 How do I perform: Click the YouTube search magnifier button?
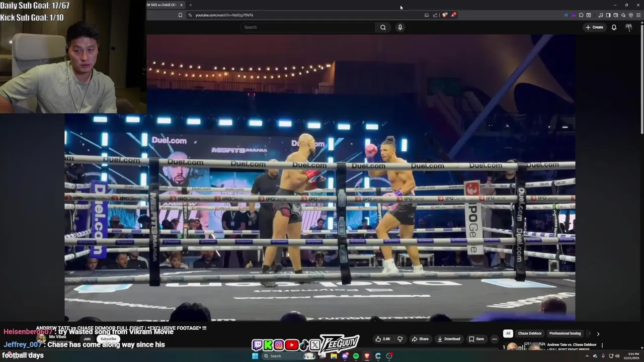(383, 27)
